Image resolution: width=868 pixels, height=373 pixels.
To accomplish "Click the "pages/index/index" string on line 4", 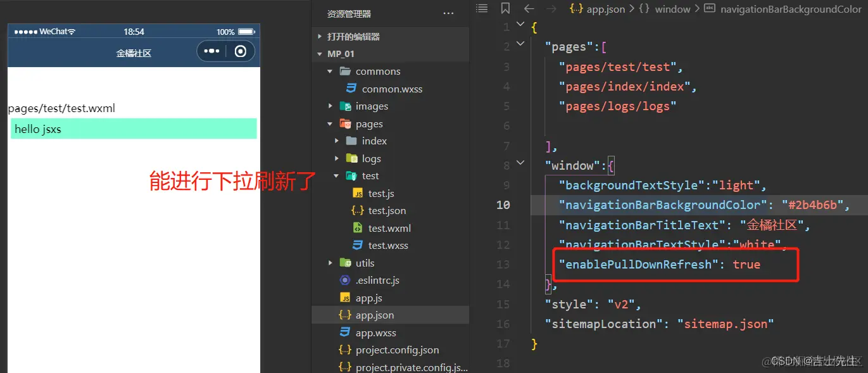I will [624, 86].
